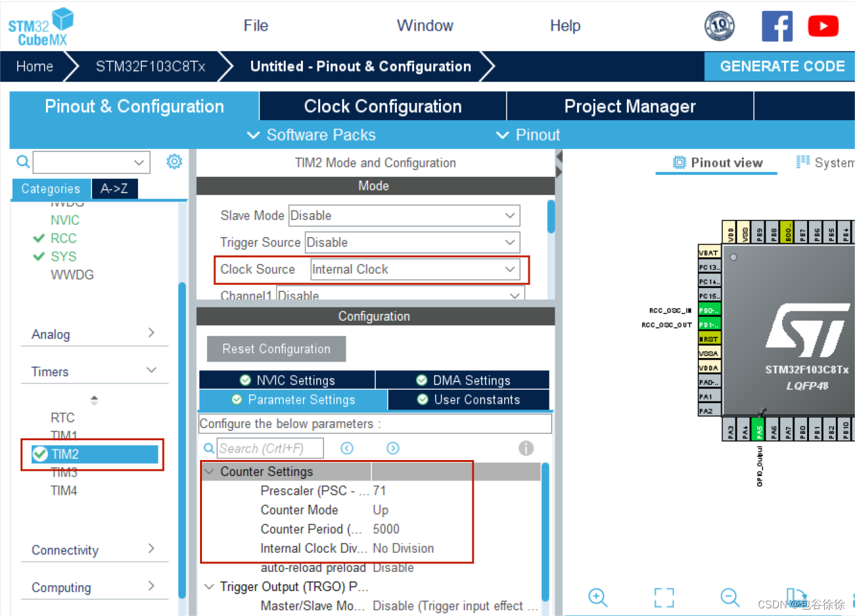The height and width of the screenshot is (616, 855).
Task: Click the RCC enabled check mark
Action: (38, 238)
